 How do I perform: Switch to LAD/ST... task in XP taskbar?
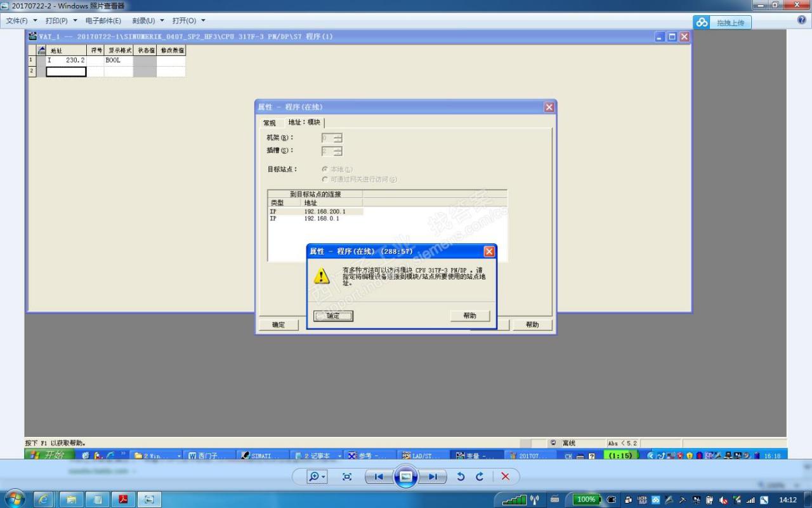[424, 456]
